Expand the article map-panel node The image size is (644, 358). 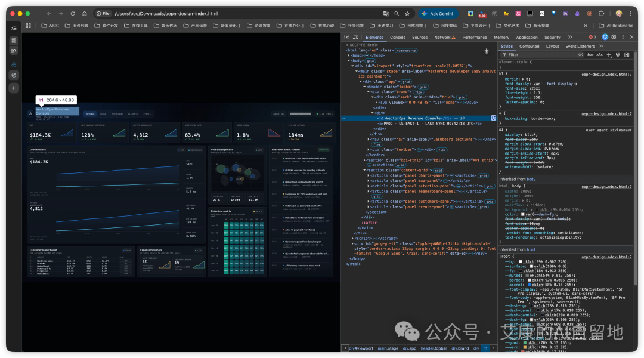tap(369, 180)
